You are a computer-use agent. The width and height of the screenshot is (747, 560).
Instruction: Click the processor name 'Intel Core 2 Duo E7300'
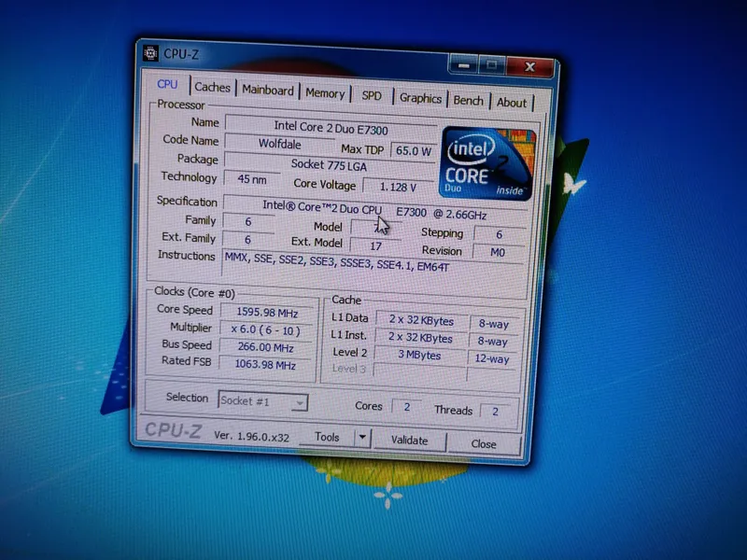point(331,128)
